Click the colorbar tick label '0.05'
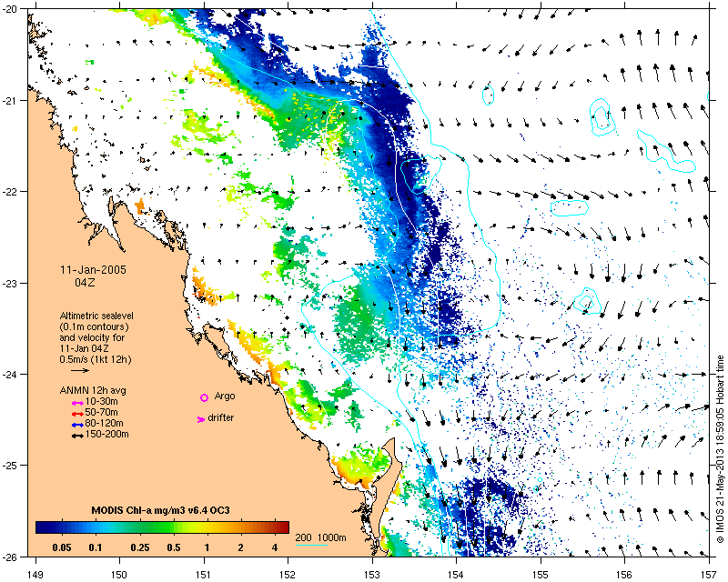 [62, 547]
